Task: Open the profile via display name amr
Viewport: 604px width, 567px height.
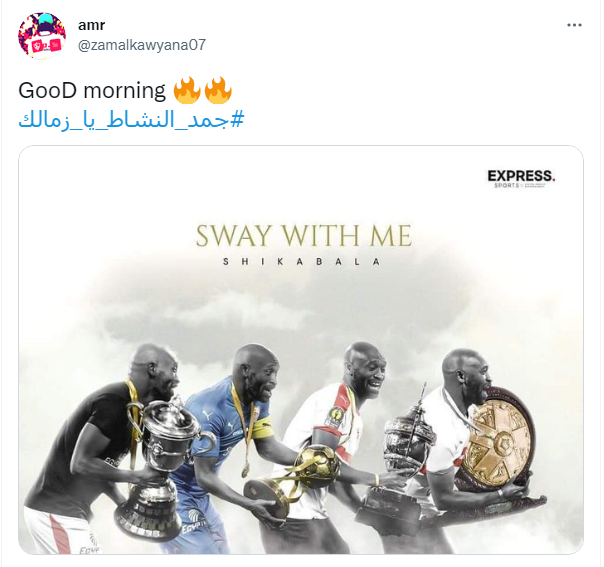Action: click(91, 25)
